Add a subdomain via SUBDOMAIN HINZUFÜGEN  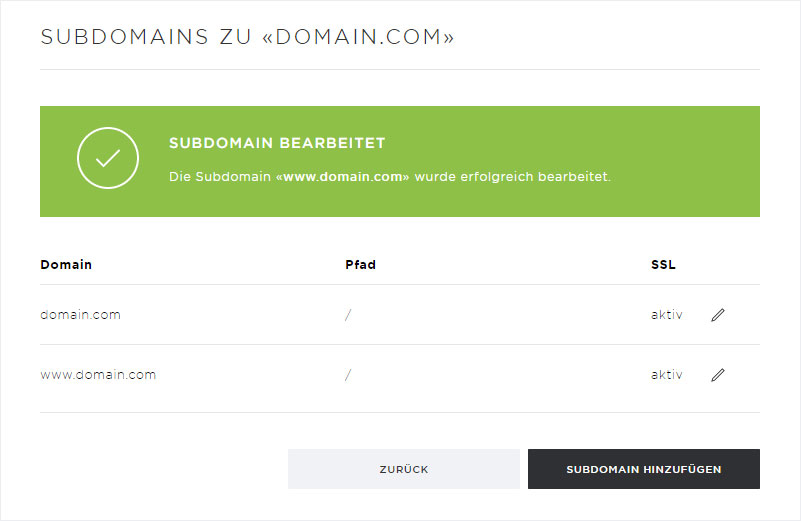644,469
